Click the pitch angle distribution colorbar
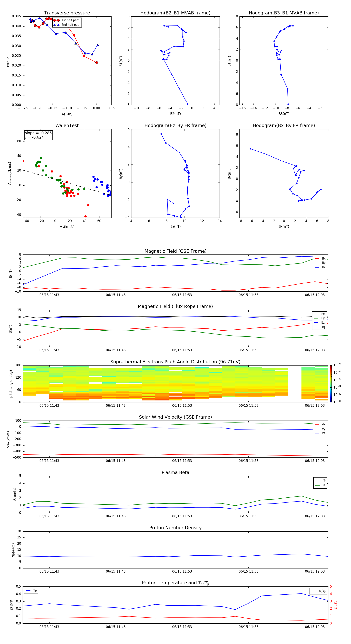The width and height of the screenshot is (351, 644). [x=331, y=384]
